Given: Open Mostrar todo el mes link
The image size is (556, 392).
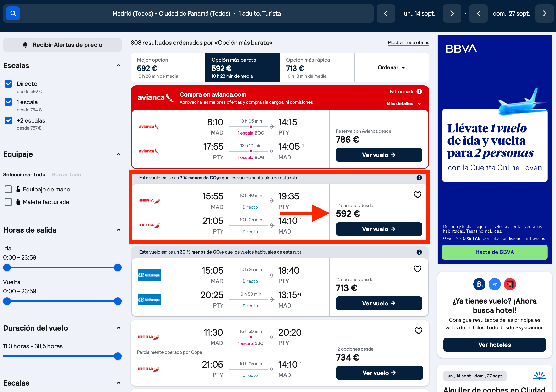Looking at the screenshot, I should (408, 43).
